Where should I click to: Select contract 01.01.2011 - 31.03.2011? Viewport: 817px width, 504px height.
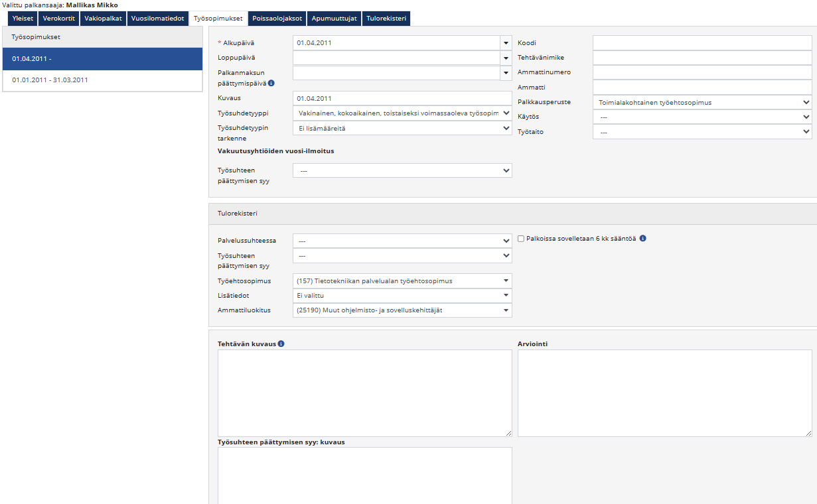[102, 80]
